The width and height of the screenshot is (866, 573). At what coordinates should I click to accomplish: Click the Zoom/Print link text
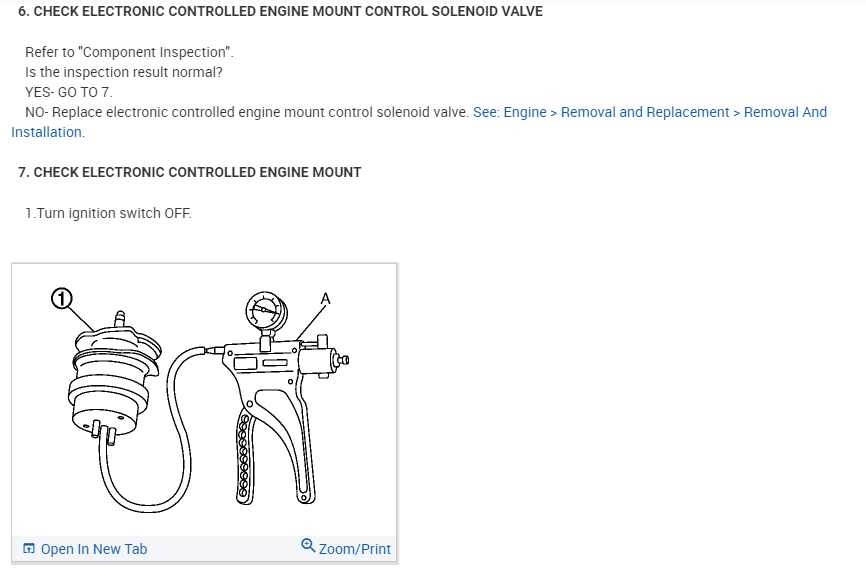click(x=355, y=549)
